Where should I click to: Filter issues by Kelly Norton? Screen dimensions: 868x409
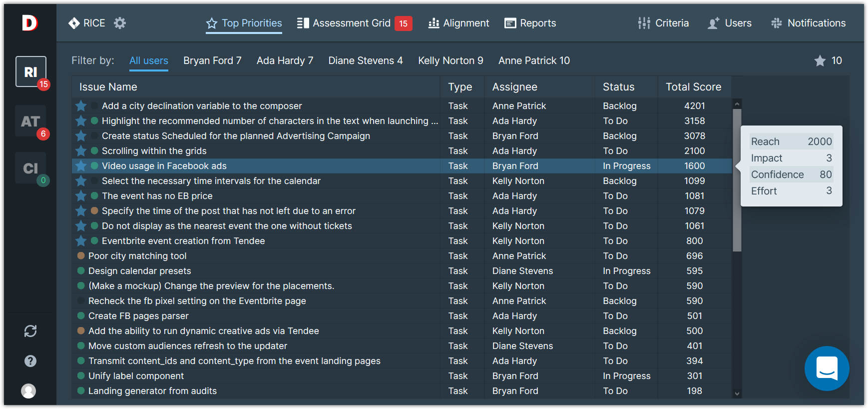[450, 60]
